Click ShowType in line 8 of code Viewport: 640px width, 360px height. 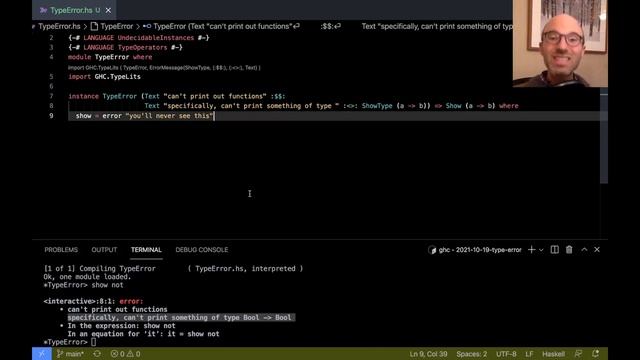click(x=377, y=106)
